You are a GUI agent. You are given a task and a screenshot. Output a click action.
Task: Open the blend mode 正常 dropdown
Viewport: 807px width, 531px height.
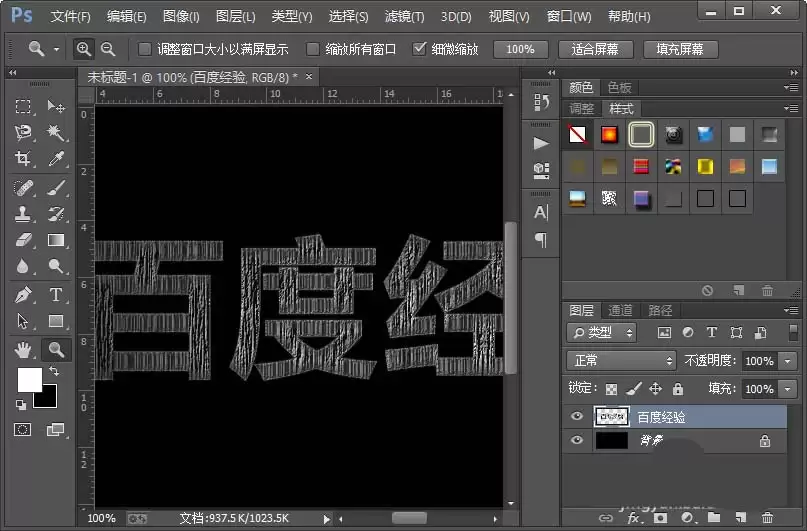[621, 361]
